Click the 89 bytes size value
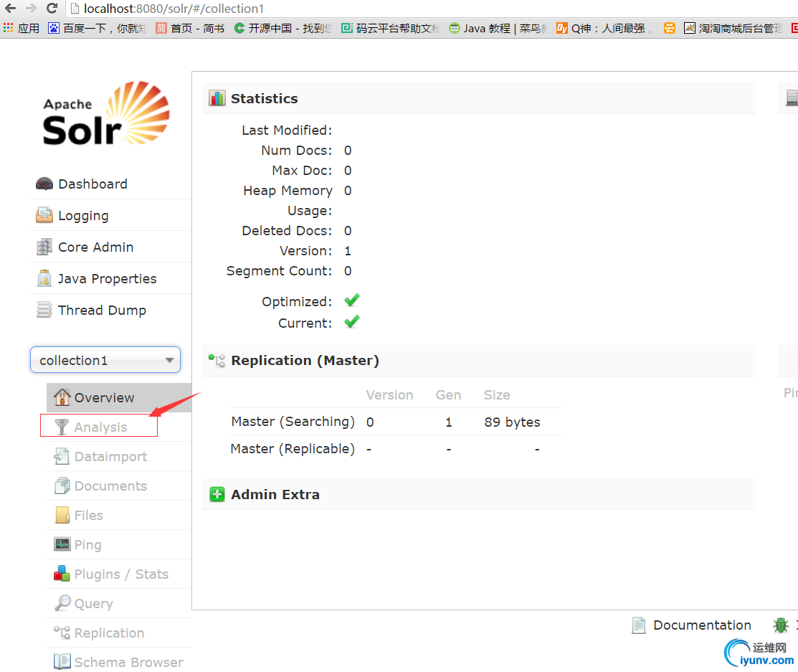This screenshot has width=798, height=672. (x=512, y=422)
